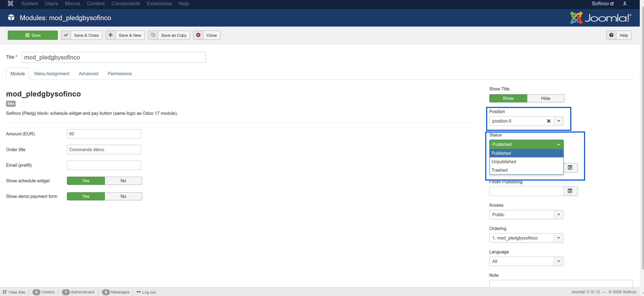Image resolution: width=644 pixels, height=296 pixels.
Task: Click the Log out link
Action: [x=149, y=292]
